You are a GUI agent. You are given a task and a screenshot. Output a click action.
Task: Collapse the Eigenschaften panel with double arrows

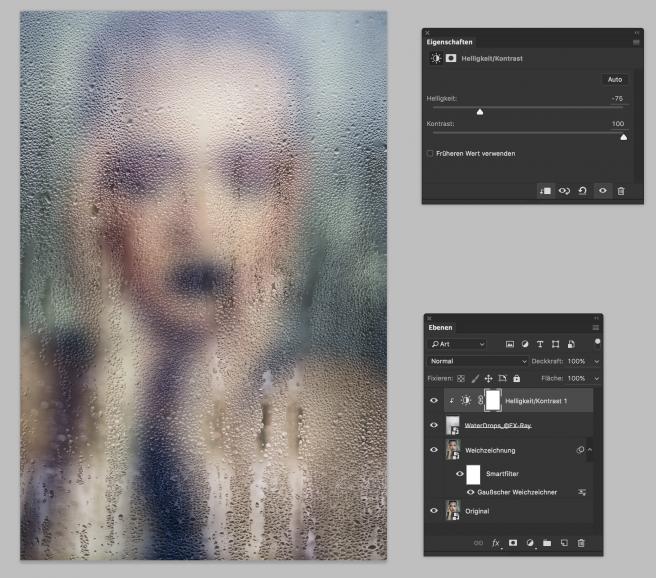(x=637, y=33)
